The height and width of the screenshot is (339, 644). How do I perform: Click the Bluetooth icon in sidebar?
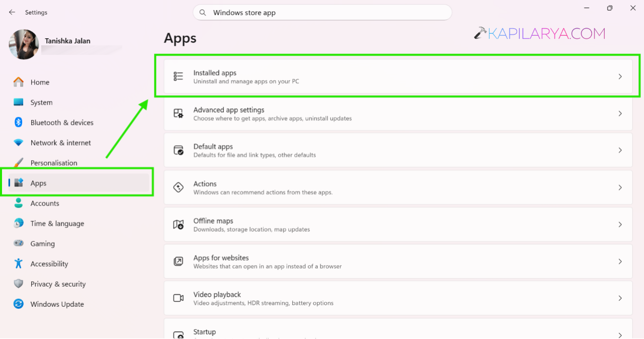tap(19, 122)
